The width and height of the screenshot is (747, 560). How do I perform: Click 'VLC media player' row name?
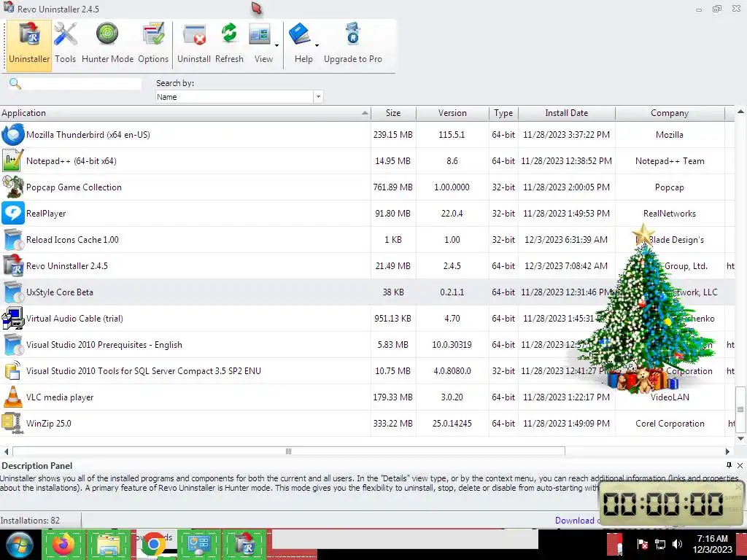[60, 397]
